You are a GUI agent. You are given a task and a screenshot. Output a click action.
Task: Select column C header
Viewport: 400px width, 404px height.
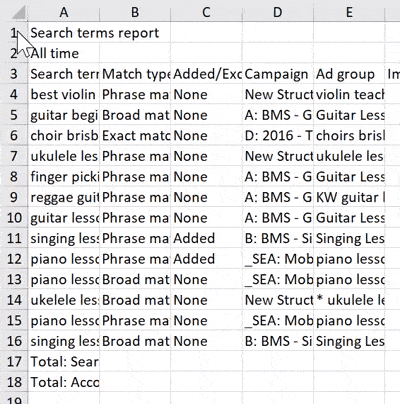(206, 12)
